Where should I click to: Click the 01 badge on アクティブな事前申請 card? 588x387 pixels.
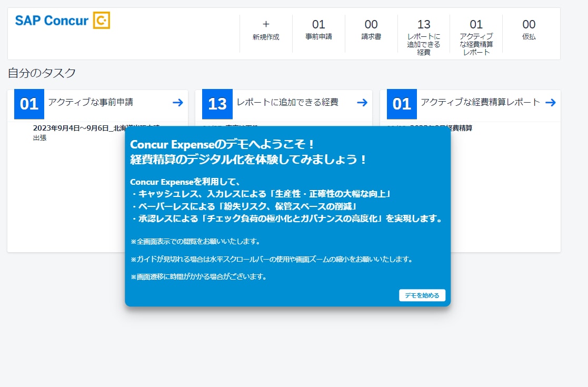tap(29, 104)
